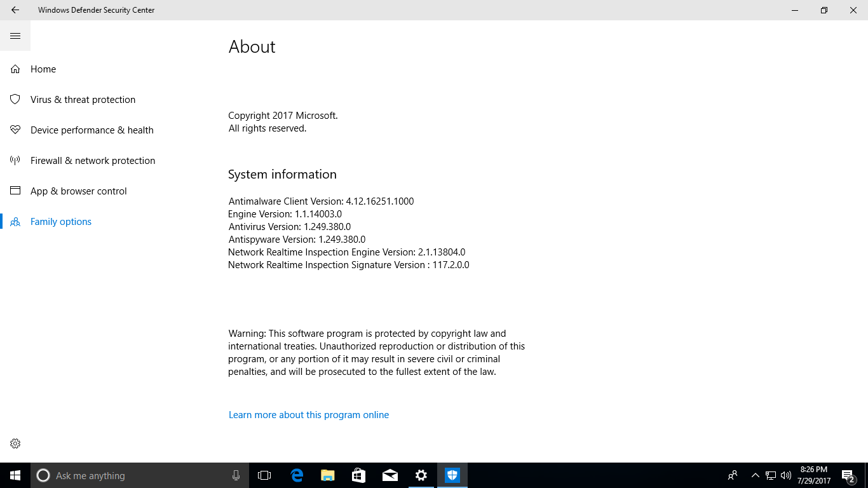The image size is (868, 488).
Task: Click the network status tray icon
Action: coord(771,475)
